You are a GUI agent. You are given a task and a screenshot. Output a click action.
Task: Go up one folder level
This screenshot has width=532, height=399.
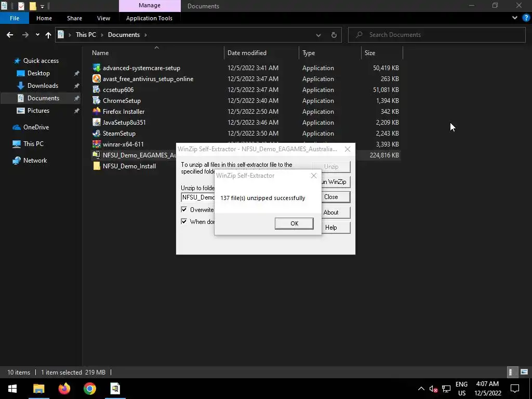(x=48, y=35)
